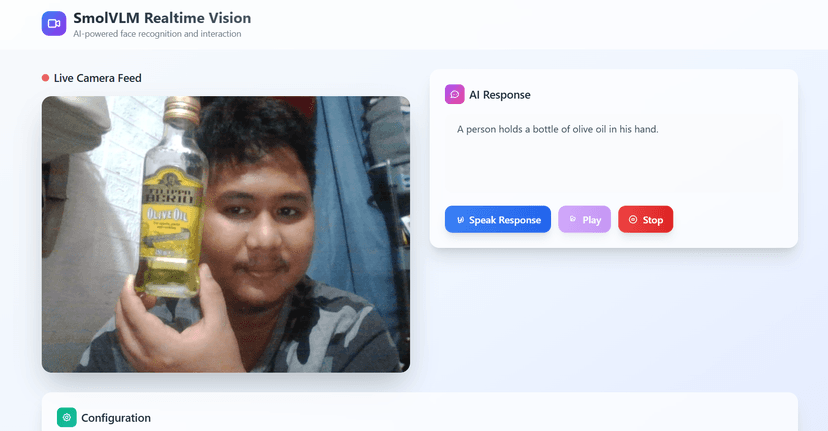Viewport: 828px width, 431px height.
Task: Click the pink AI Response chat bubble icon
Action: tap(455, 94)
